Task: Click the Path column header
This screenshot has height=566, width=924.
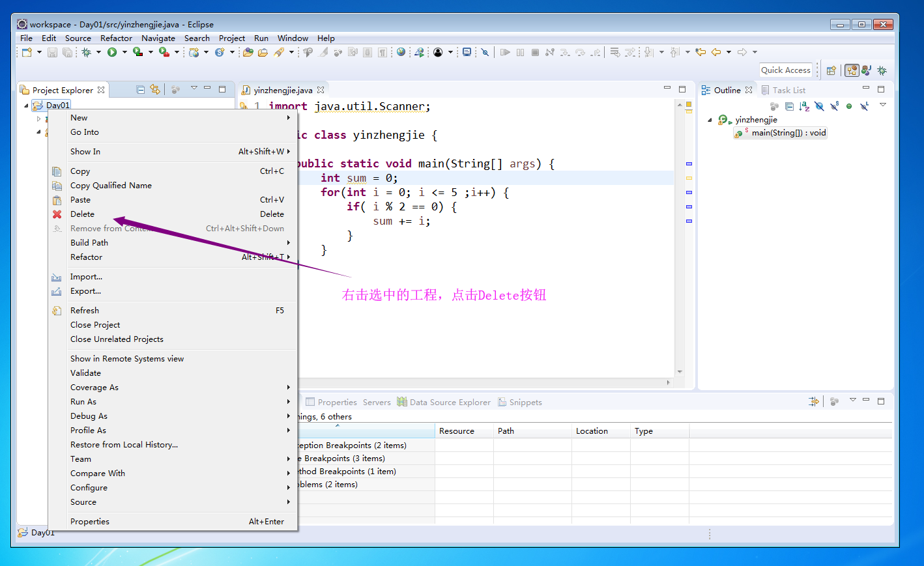Action: (x=532, y=431)
